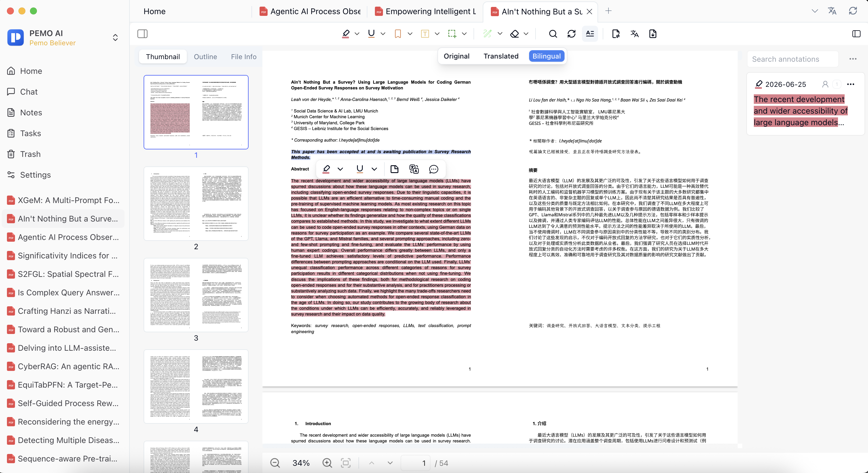Open the tab list chevron in title bar
This screenshot has height=473, width=868.
point(815,11)
